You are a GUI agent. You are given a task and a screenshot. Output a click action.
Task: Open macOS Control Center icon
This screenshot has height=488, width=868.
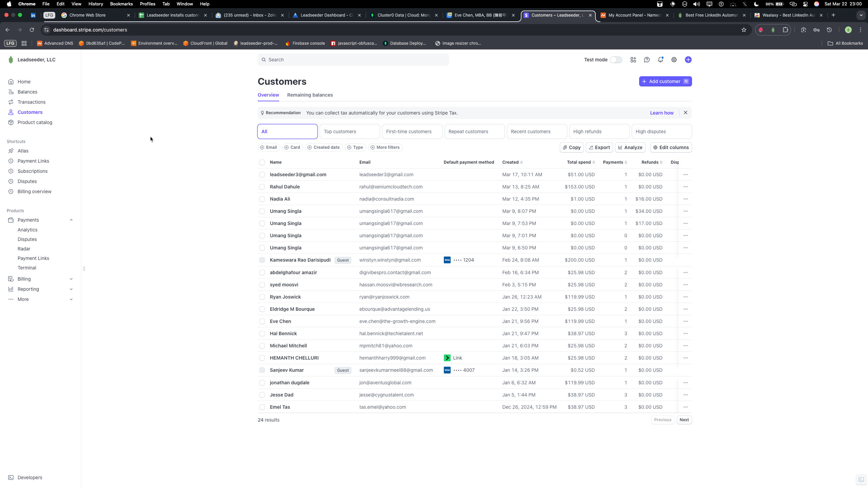click(x=805, y=4)
